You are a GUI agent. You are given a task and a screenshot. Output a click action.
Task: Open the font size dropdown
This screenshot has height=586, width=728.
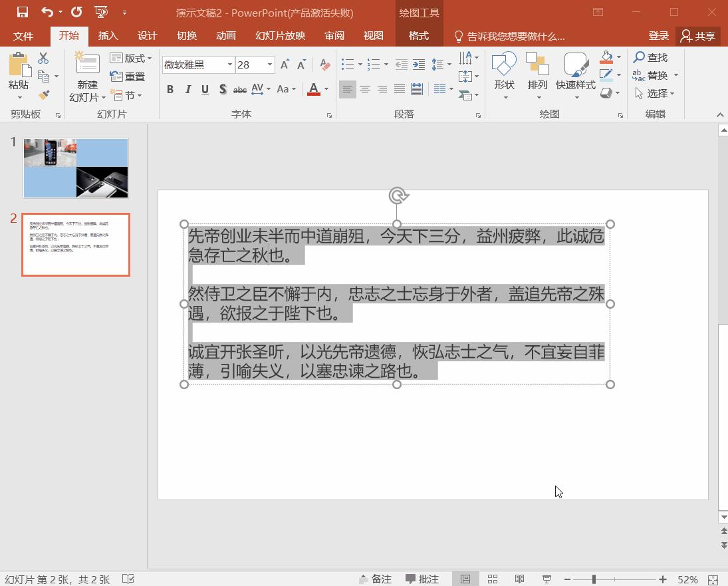pos(270,65)
